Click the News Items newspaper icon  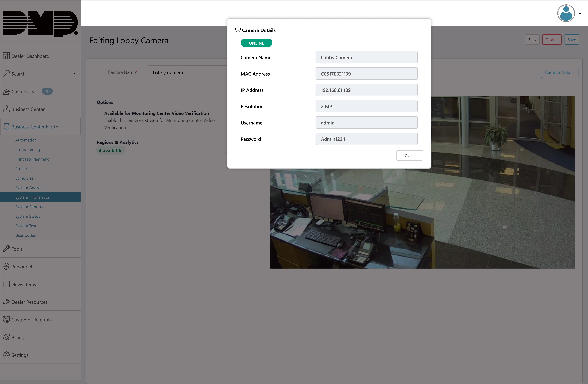[x=6, y=284]
